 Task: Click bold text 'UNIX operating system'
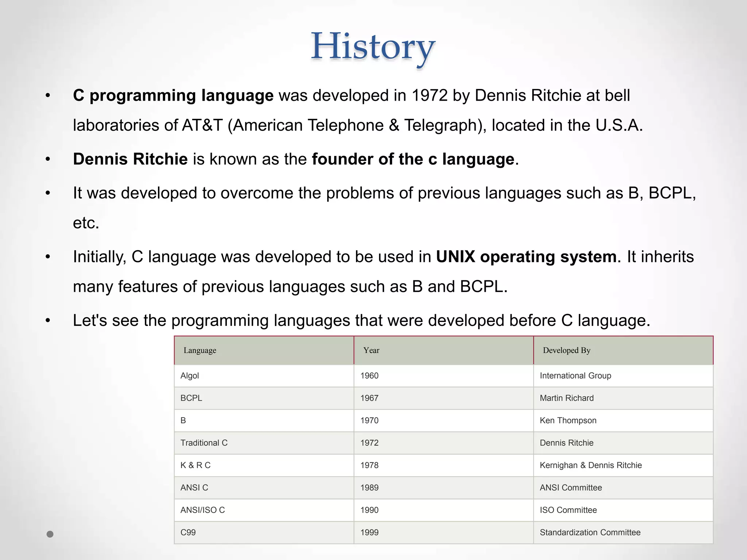click(526, 257)
